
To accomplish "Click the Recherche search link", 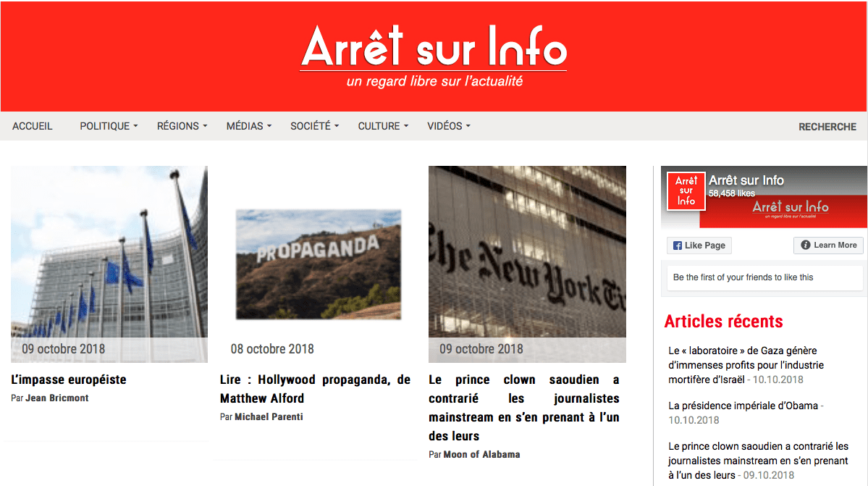I will click(x=827, y=127).
